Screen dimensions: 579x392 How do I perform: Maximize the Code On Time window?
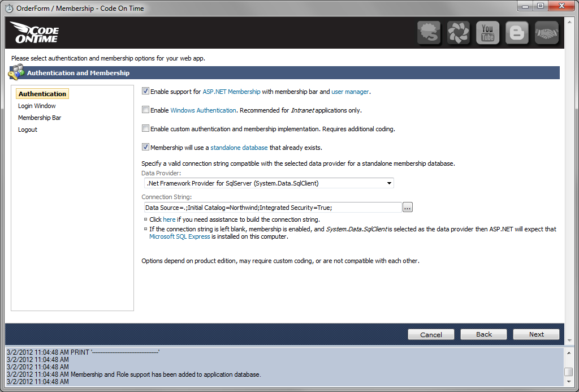coord(540,6)
